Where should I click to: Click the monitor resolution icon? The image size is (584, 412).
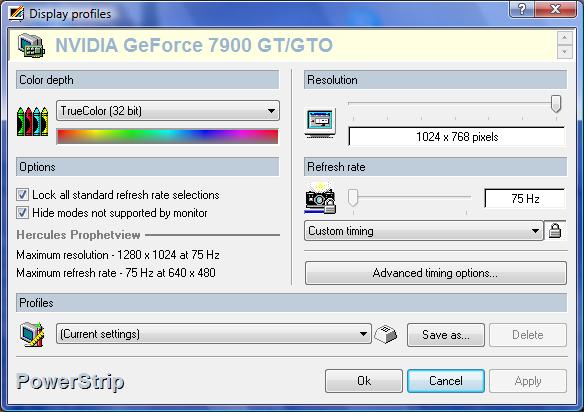pos(320,123)
